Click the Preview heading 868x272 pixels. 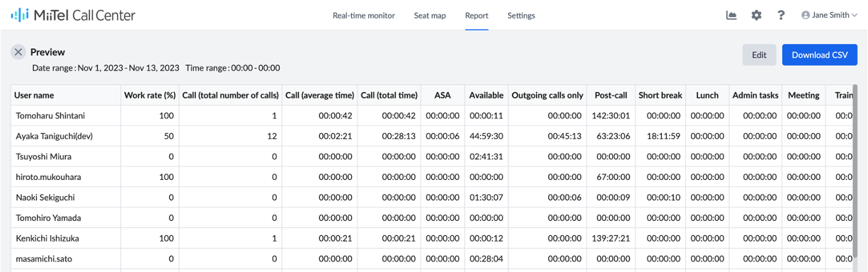47,52
